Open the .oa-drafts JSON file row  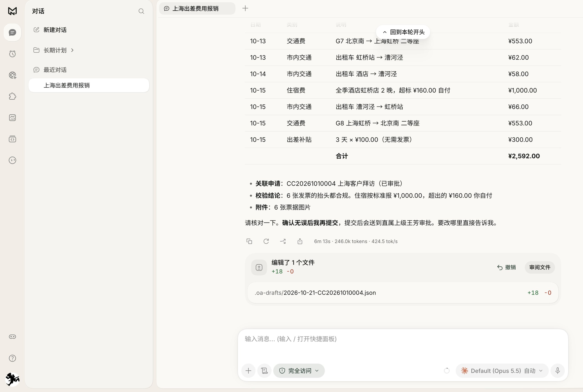click(x=403, y=293)
